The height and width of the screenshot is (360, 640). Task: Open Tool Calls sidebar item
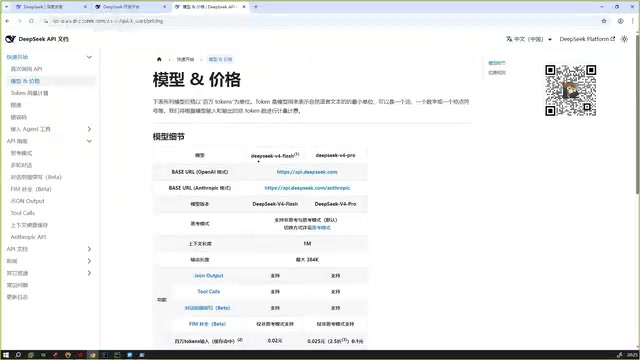(23, 213)
